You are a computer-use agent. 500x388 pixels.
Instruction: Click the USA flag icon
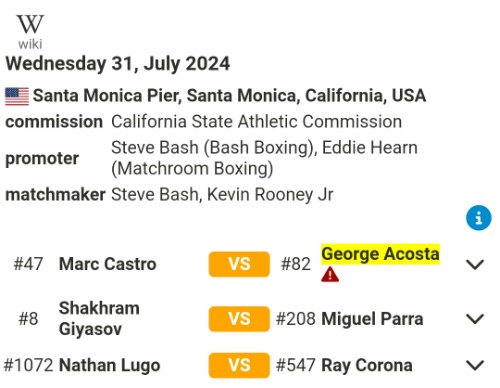tap(17, 96)
